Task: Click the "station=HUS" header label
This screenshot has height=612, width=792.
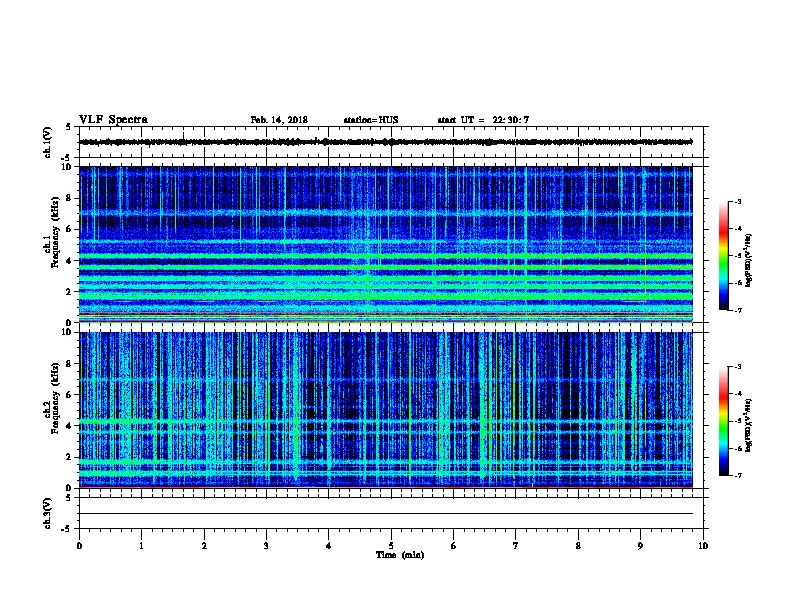Action: 371,120
